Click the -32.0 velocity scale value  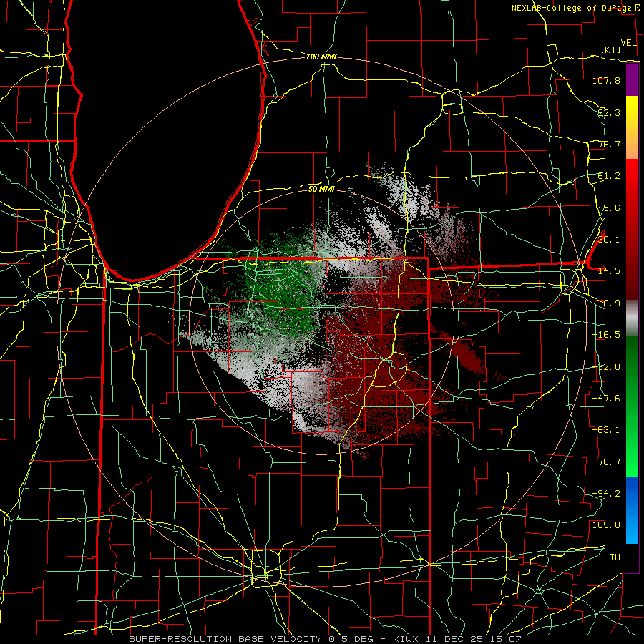[606, 367]
